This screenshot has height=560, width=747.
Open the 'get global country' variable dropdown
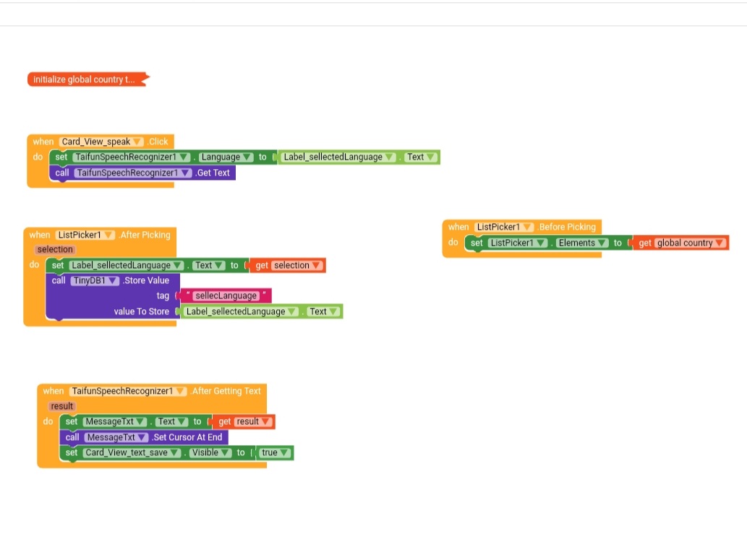point(690,243)
